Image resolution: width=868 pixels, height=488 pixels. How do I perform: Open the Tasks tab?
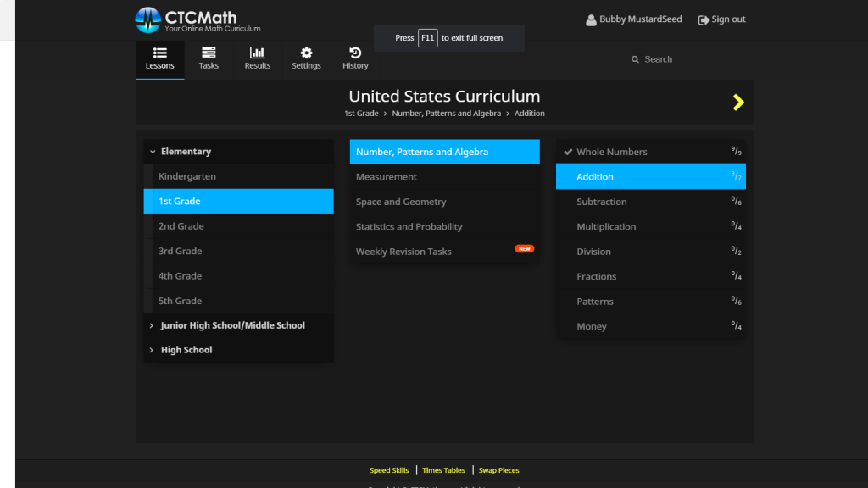[209, 59]
